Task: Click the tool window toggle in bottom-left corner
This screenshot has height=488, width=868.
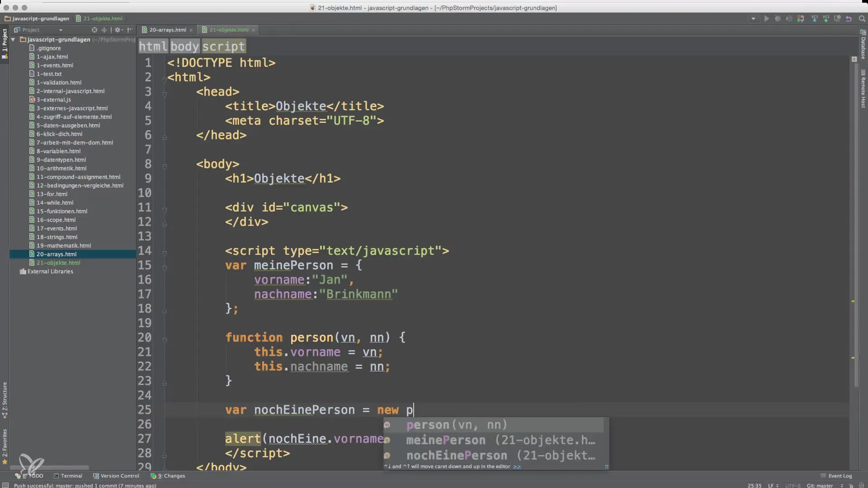Action: click(x=5, y=486)
